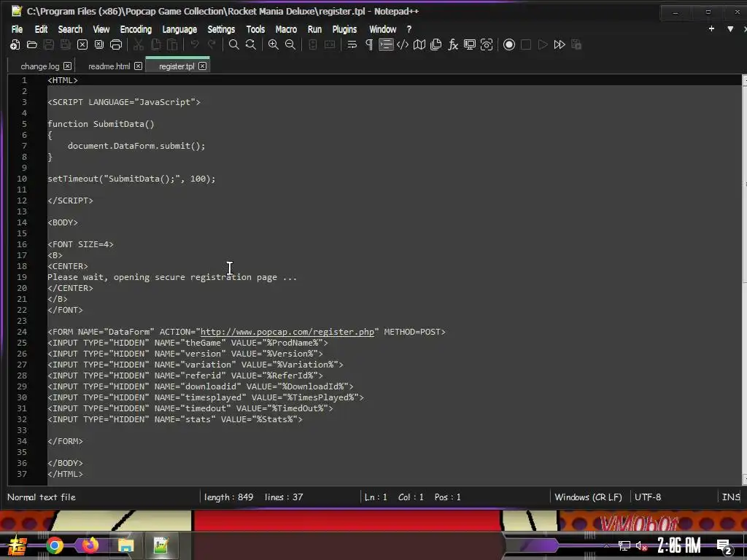Viewport: 747px width, 560px height.
Task: Open the File menu
Action: (x=18, y=29)
